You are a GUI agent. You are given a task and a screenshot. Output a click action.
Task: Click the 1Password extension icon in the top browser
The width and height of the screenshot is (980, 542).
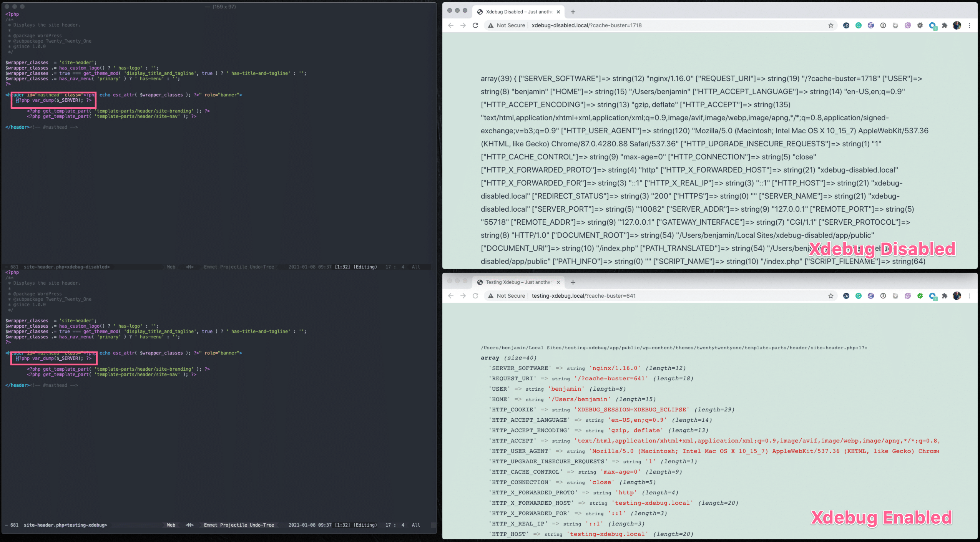click(x=883, y=25)
